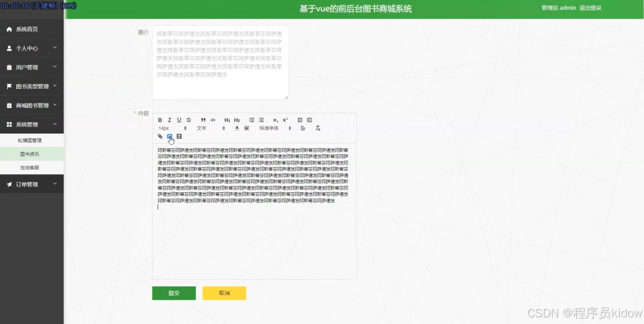The height and width of the screenshot is (324, 644).
Task: Open the text background color picker
Action: (x=247, y=128)
